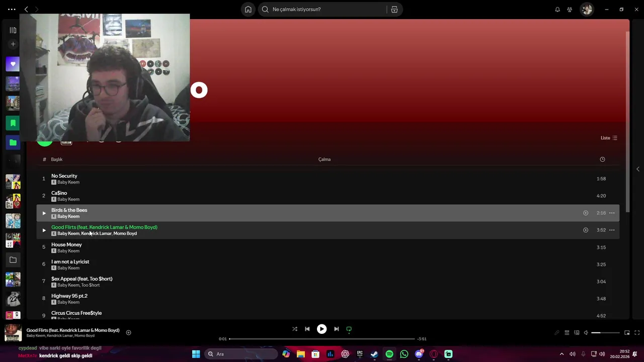This screenshot has height=362, width=644.
Task: Open Connect to a device
Action: click(x=577, y=333)
